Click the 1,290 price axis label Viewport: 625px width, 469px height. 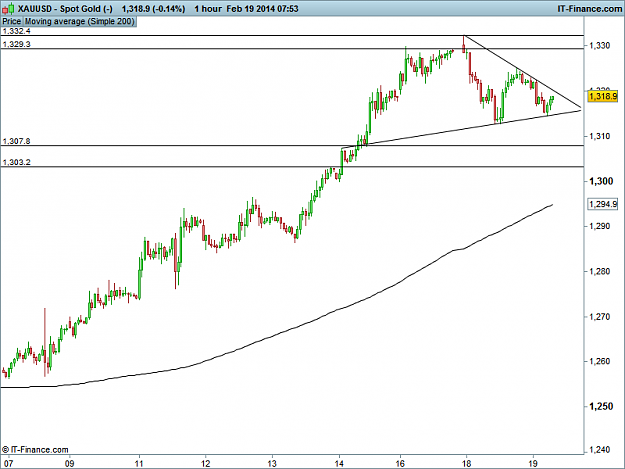(x=600, y=226)
